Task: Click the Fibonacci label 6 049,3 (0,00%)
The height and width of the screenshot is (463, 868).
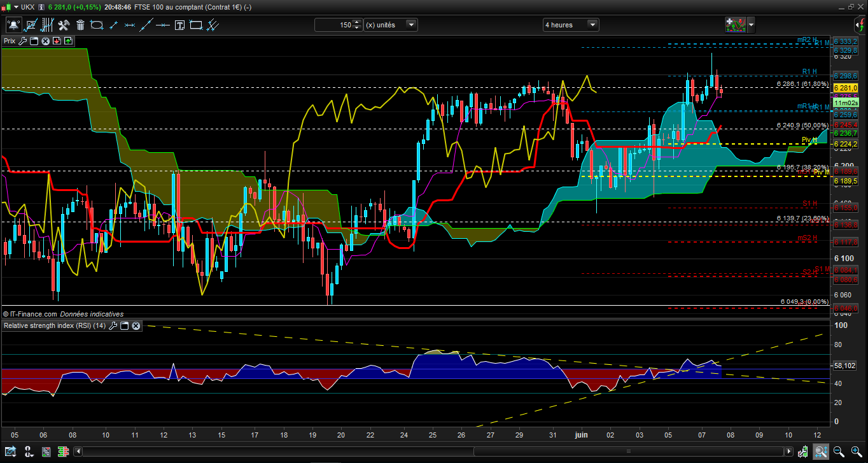Action: [x=805, y=301]
